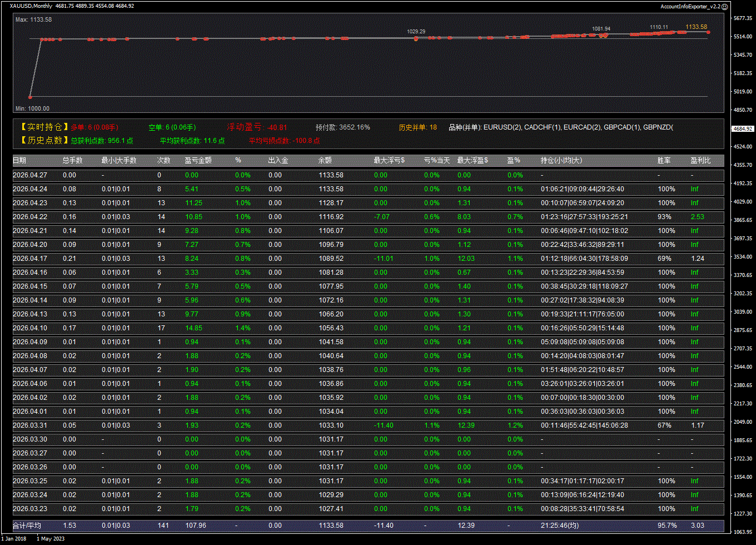Click the 浮动盈亏 value -40.81
The height and width of the screenshot is (545, 756).
tap(277, 127)
